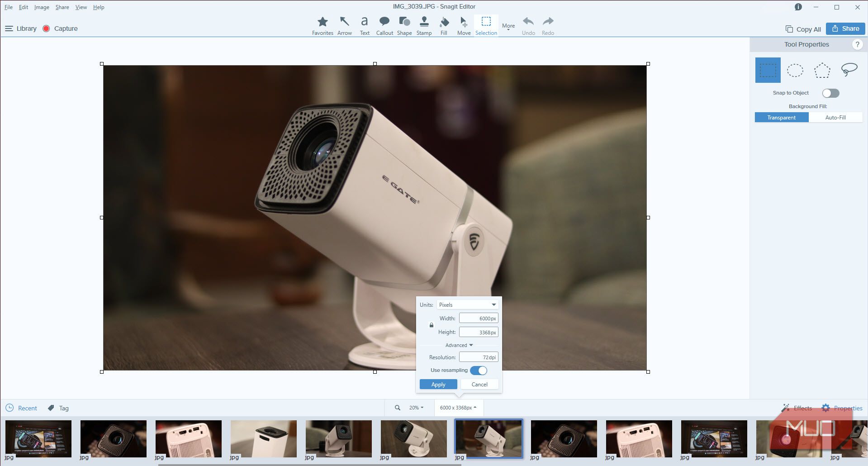This screenshot has height=466, width=868.
Task: Set Background Fill to Auto-Fill
Action: (x=835, y=117)
